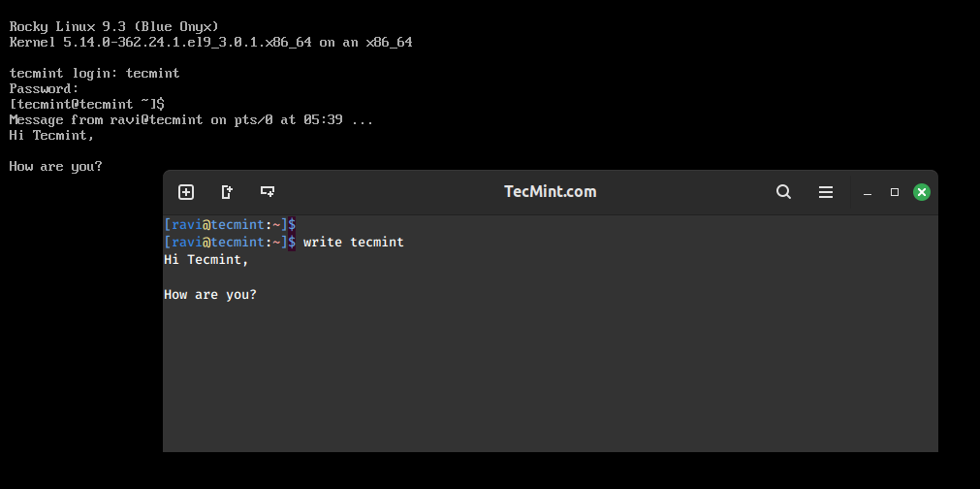Maximize the TecMint.com terminal window
This screenshot has width=980, height=489.
pyautogui.click(x=895, y=192)
